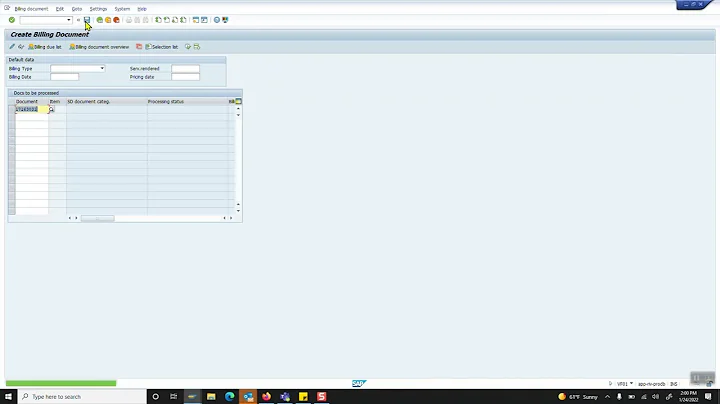This screenshot has width=720, height=404.
Task: Open the VF01 transaction dropdown in the status bar
Action: (631, 383)
